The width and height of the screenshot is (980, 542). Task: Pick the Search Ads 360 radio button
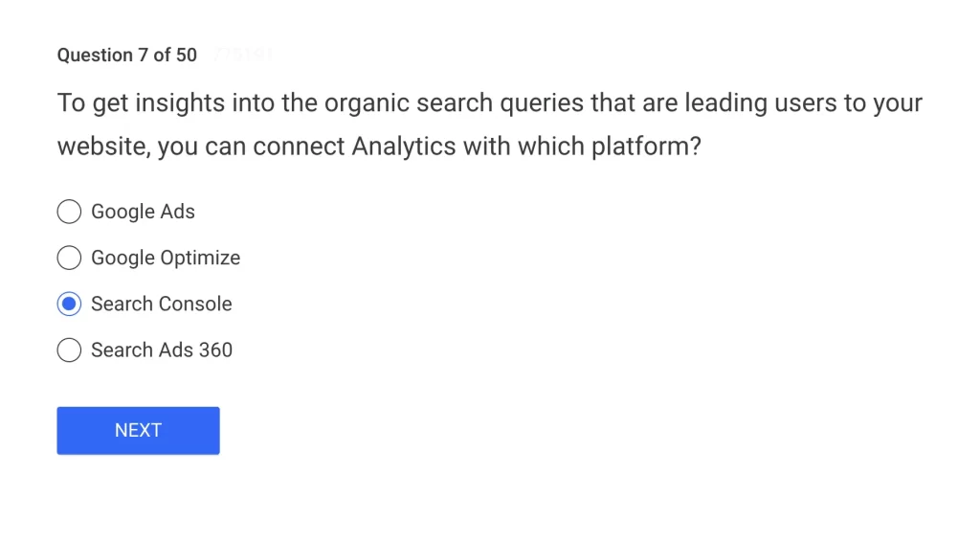(x=69, y=350)
